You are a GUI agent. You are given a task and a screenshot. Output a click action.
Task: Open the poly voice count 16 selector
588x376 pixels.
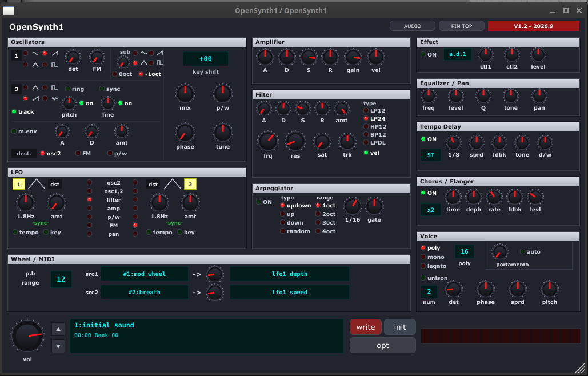point(464,251)
